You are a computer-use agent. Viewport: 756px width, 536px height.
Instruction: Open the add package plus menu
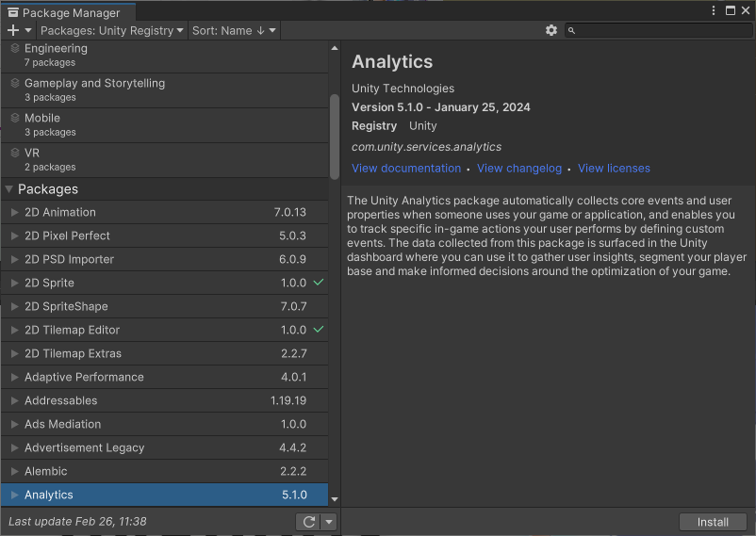tap(19, 30)
